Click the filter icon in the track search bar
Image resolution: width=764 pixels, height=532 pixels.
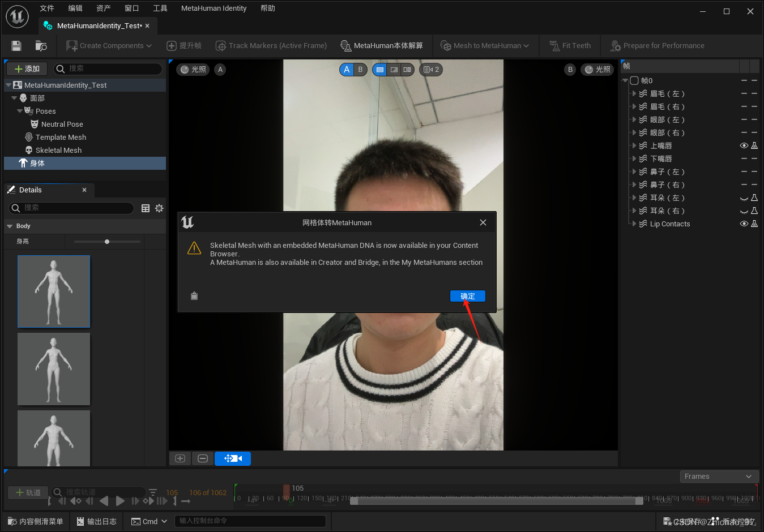(153, 492)
